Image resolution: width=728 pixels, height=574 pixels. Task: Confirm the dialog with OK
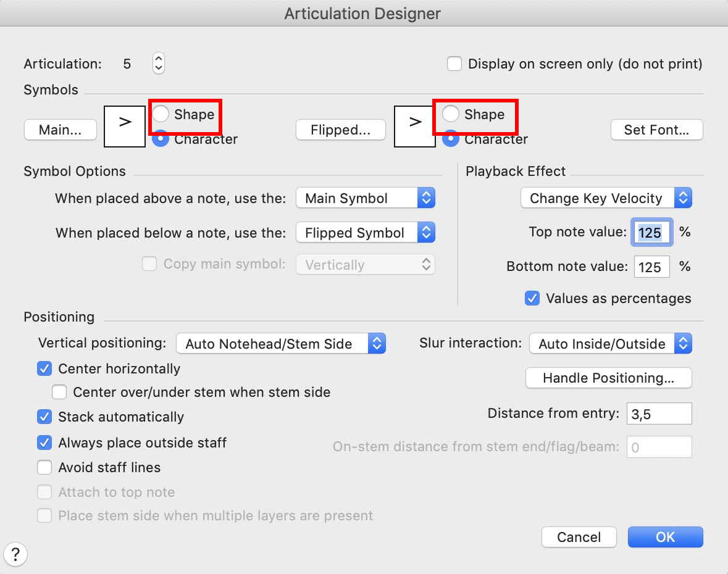665,537
